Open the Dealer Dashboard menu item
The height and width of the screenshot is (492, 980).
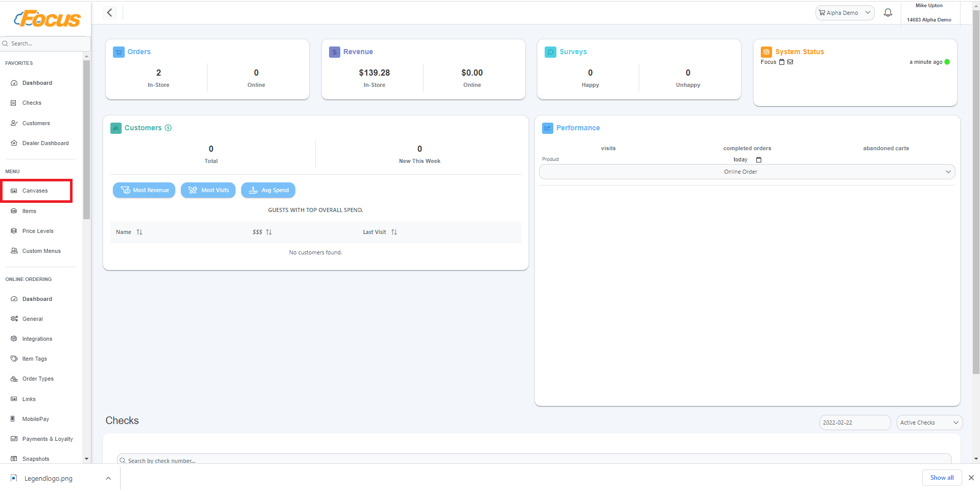coord(45,143)
